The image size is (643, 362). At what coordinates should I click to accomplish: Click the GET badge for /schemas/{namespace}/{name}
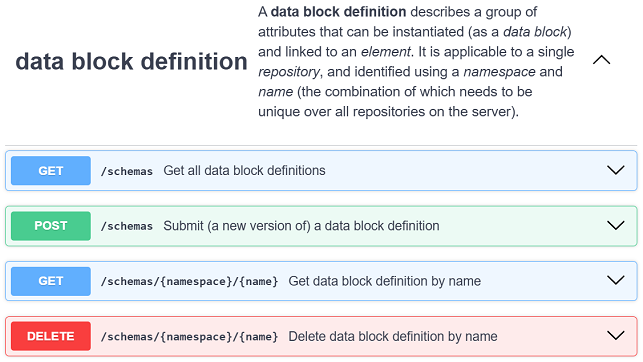(x=51, y=281)
